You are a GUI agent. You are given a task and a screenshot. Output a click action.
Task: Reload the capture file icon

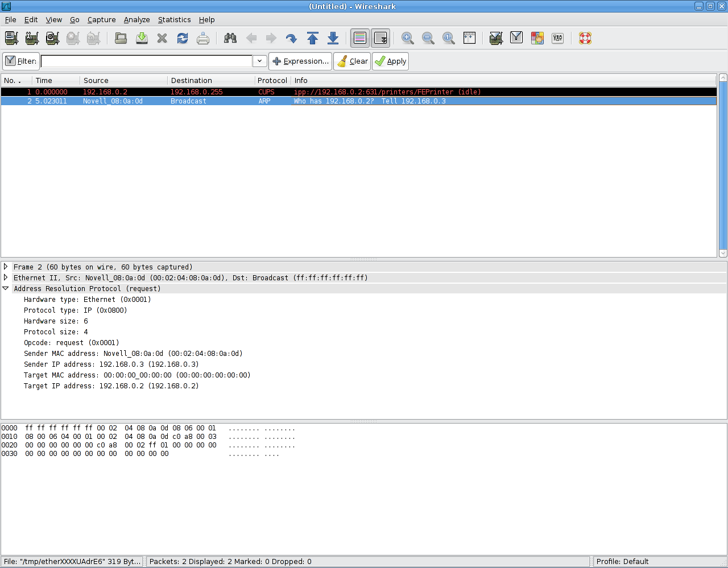(x=183, y=38)
